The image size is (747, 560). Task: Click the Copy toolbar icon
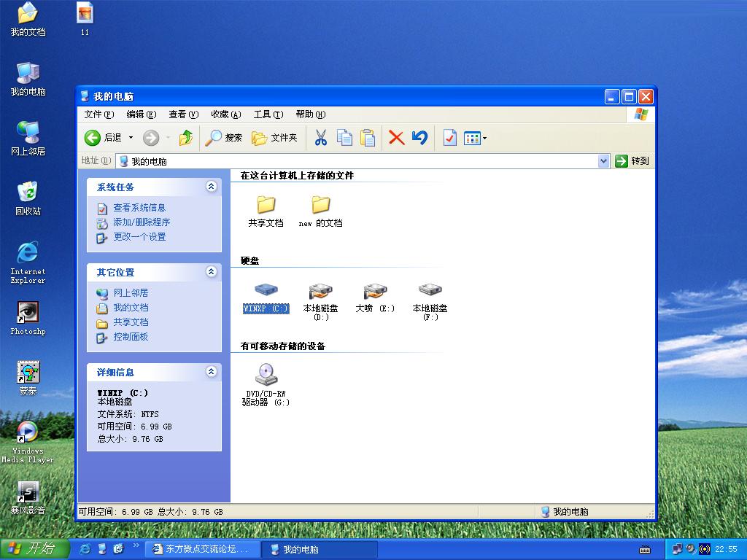coord(344,138)
